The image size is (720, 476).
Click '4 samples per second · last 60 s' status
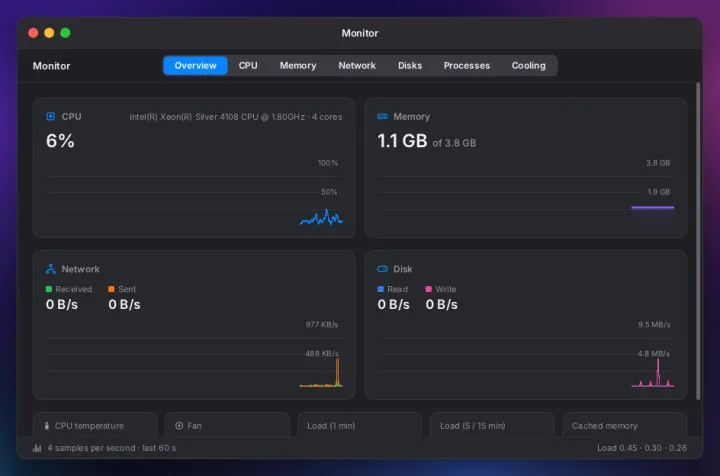112,448
